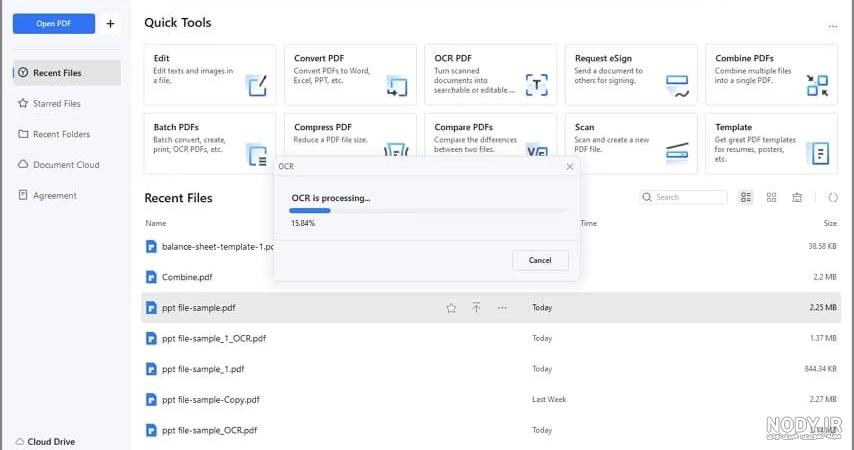
Task: Click the trash icon next to view toggles
Action: (797, 197)
